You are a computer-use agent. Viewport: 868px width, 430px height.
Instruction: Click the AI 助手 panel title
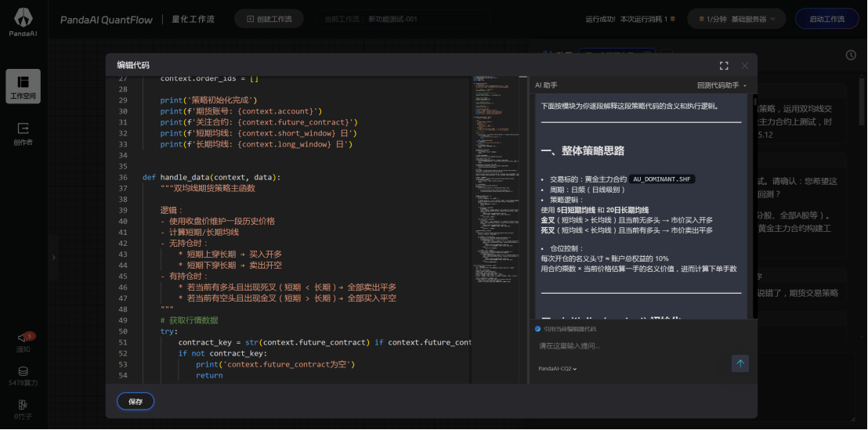(x=546, y=85)
